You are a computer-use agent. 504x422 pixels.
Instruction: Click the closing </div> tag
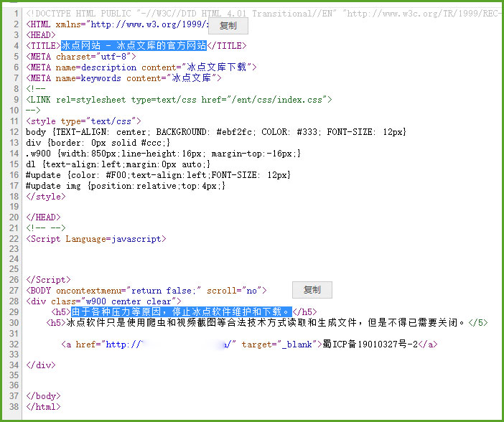pos(41,365)
